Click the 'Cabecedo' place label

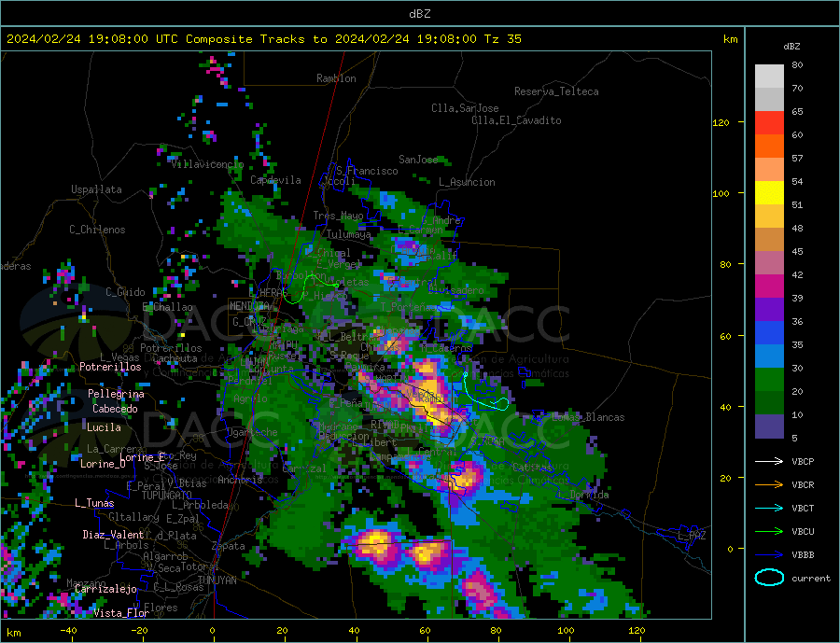[x=115, y=409]
